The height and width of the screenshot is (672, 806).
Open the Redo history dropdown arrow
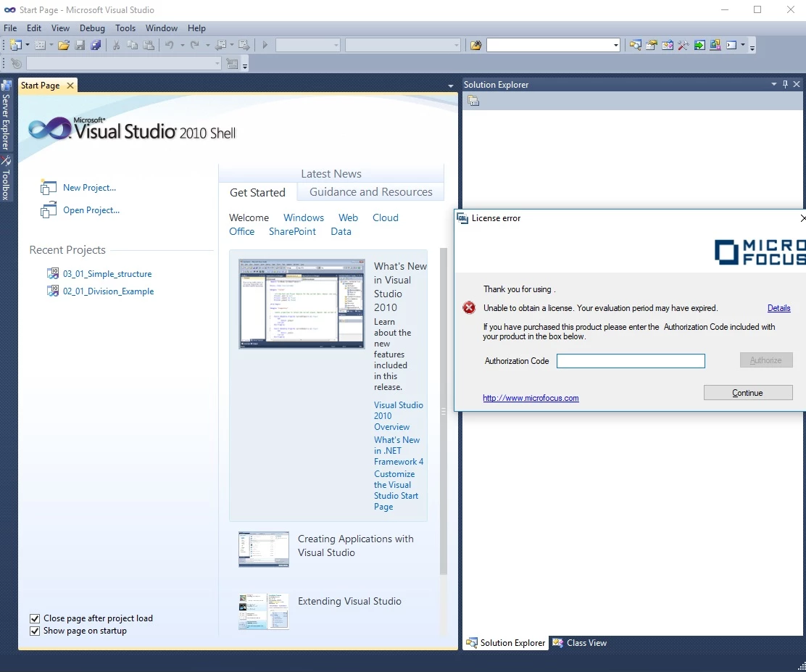(208, 45)
